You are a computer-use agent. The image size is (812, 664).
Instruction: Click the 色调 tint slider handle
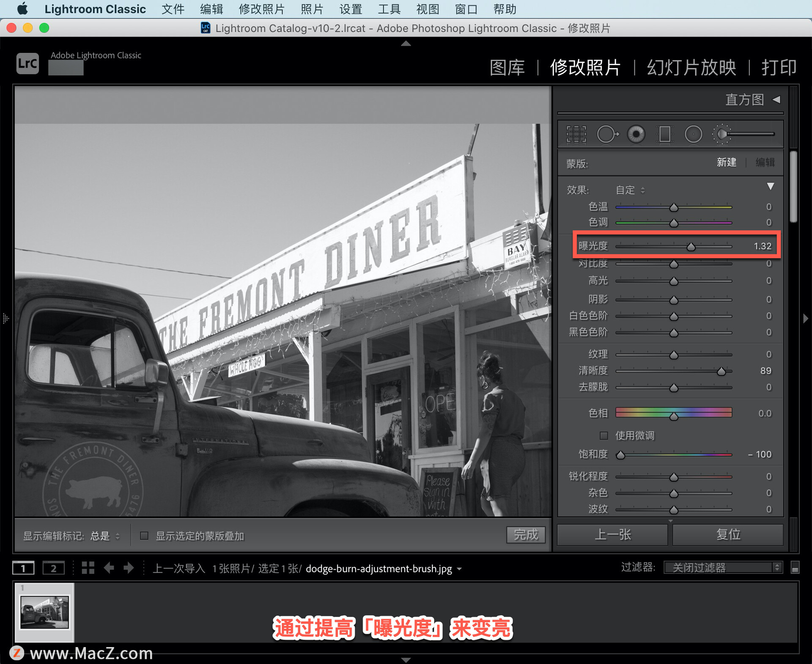pyautogui.click(x=674, y=223)
